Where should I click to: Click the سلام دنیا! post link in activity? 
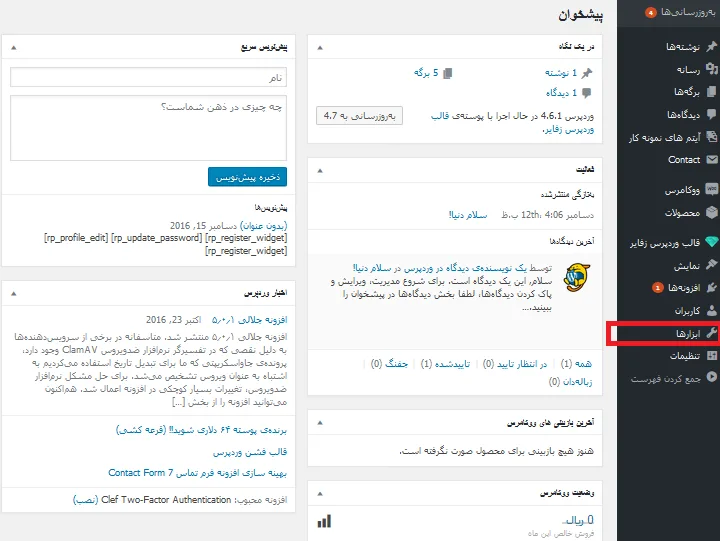[x=468, y=214]
